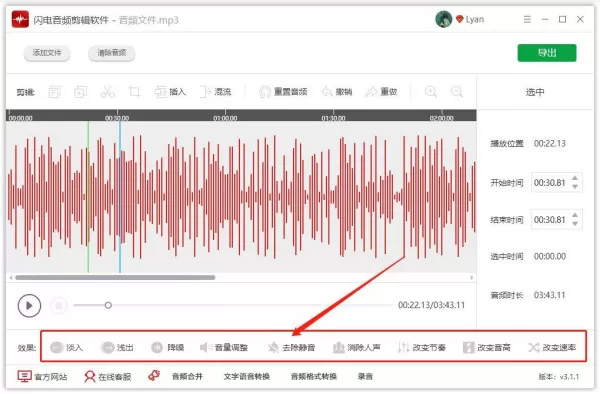This screenshot has height=394, width=600.
Task: Apply the 淡出 fade-out effect
Action: click(x=117, y=347)
